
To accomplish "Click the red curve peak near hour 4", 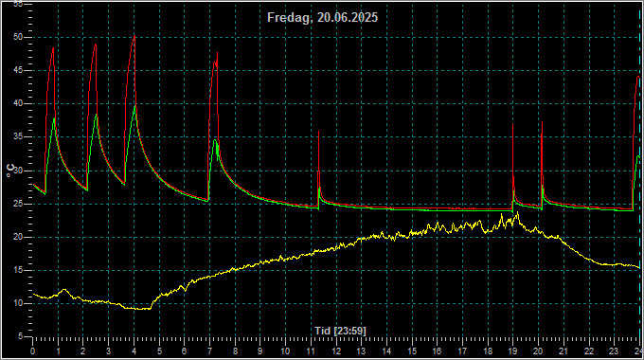I will click(x=134, y=37).
